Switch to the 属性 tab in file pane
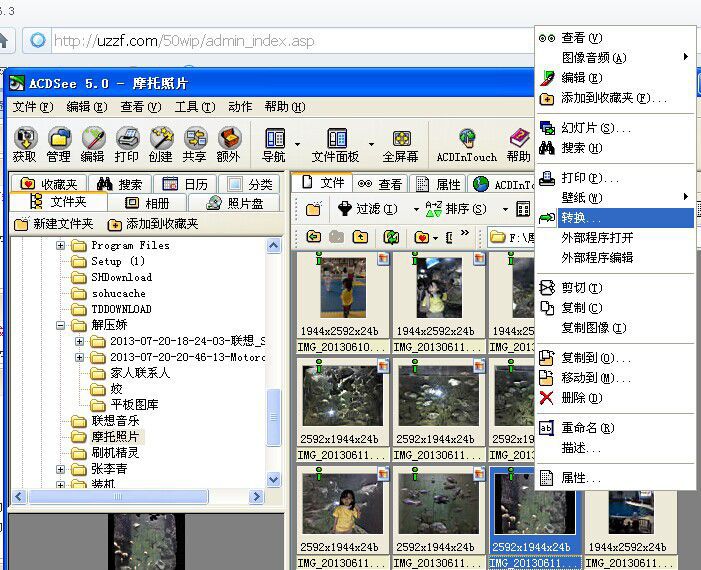The image size is (701, 570). [439, 184]
